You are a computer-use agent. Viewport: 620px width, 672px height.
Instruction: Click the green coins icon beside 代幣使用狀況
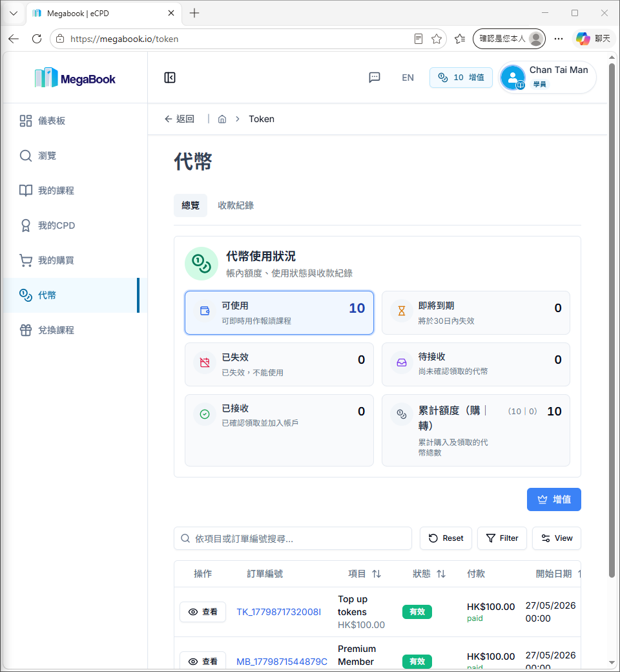(201, 264)
